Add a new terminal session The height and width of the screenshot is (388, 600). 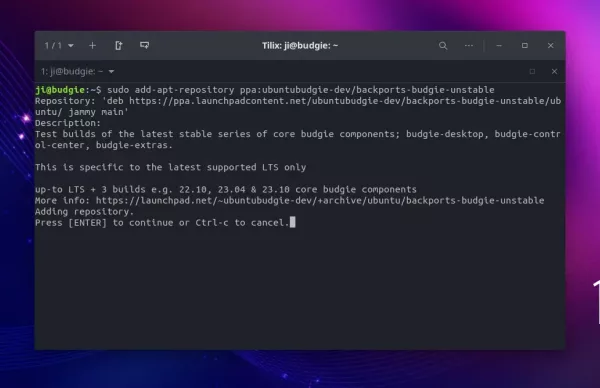[x=92, y=46]
